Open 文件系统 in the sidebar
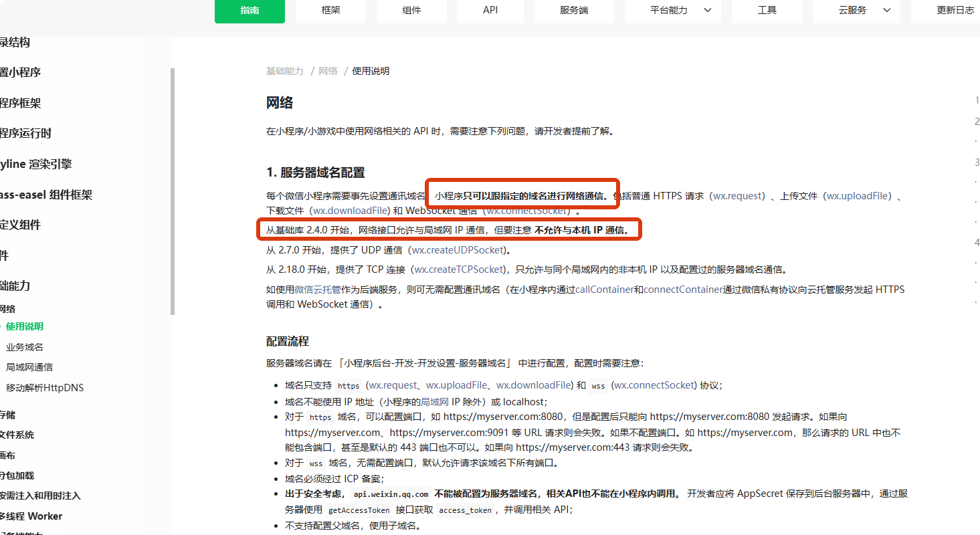Viewport: 980px width, 535px height. [x=17, y=435]
